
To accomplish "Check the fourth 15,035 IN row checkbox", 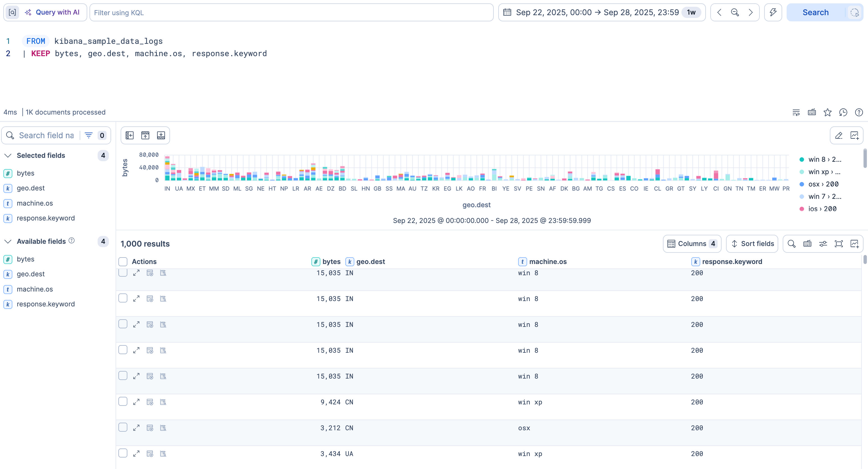I will 123,350.
